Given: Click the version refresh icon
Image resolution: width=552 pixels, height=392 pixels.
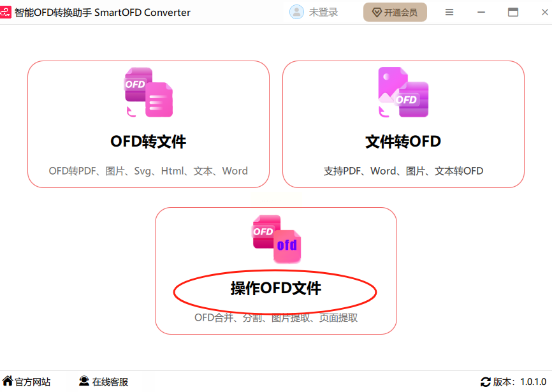Looking at the screenshot, I should pyautogui.click(x=486, y=382).
